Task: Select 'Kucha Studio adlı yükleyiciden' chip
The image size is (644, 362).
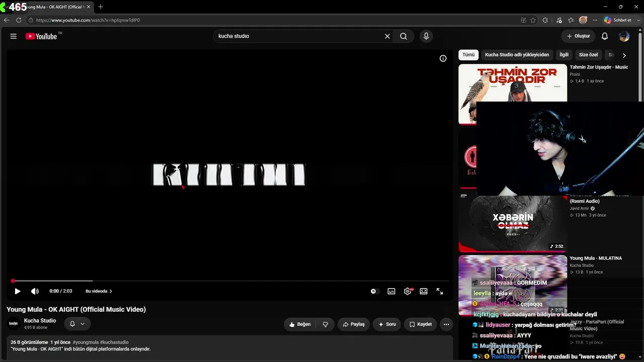Action: (x=517, y=55)
